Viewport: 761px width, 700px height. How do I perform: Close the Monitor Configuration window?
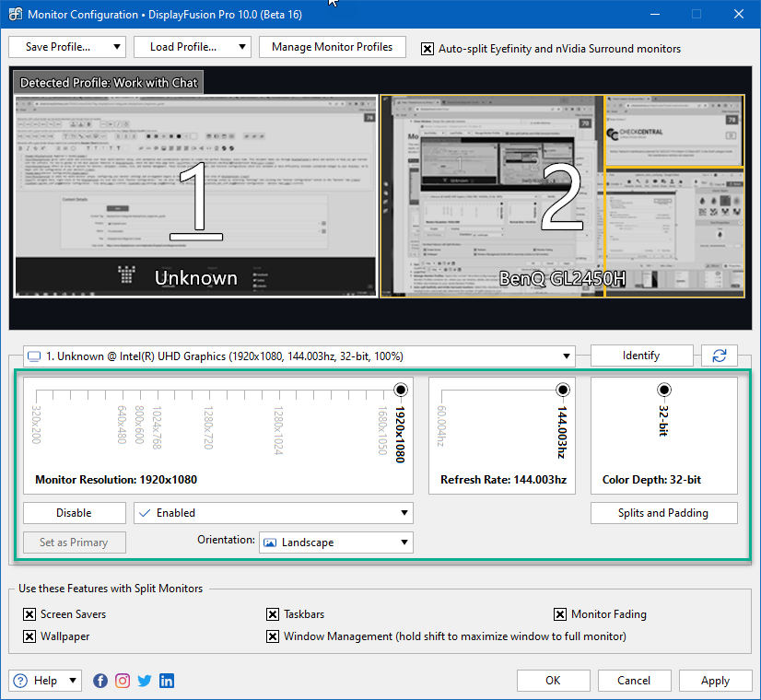pyautogui.click(x=739, y=14)
